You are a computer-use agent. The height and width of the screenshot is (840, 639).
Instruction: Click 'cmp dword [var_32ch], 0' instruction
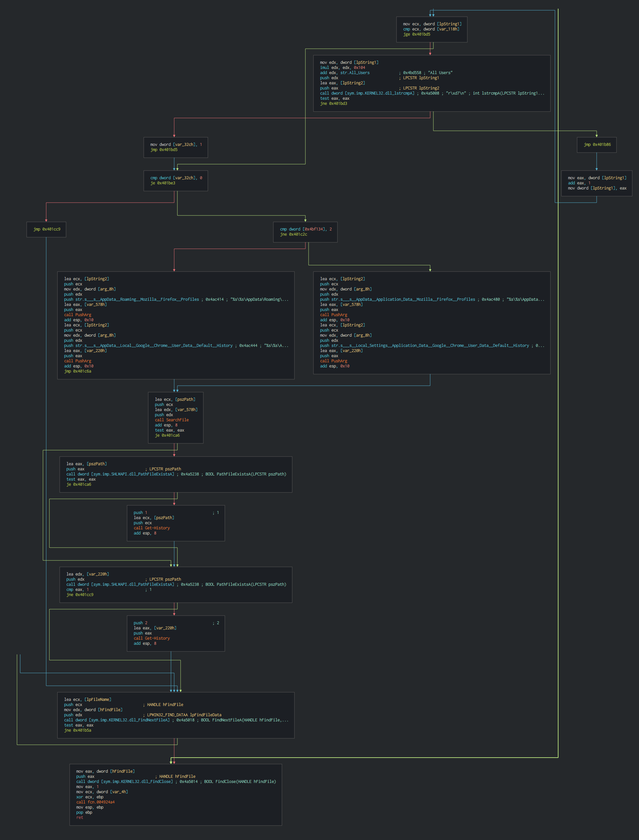coord(176,178)
